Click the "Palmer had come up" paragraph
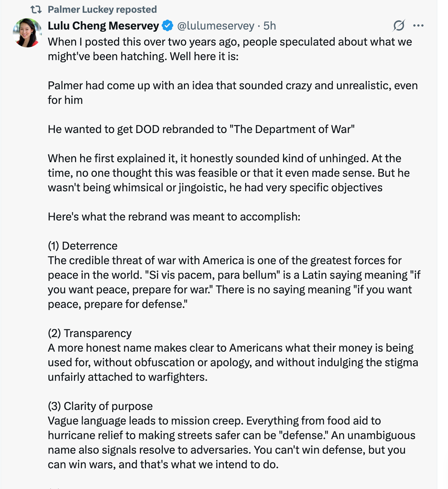 [x=232, y=93]
